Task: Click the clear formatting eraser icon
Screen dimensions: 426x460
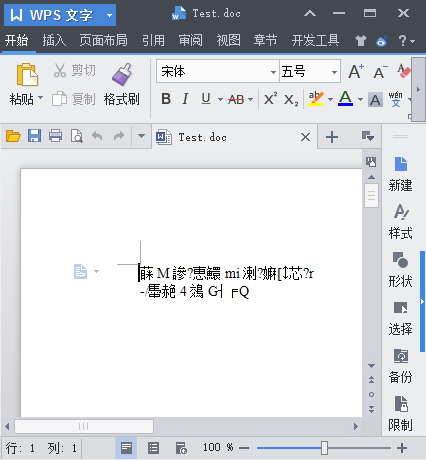Action: coord(404,71)
